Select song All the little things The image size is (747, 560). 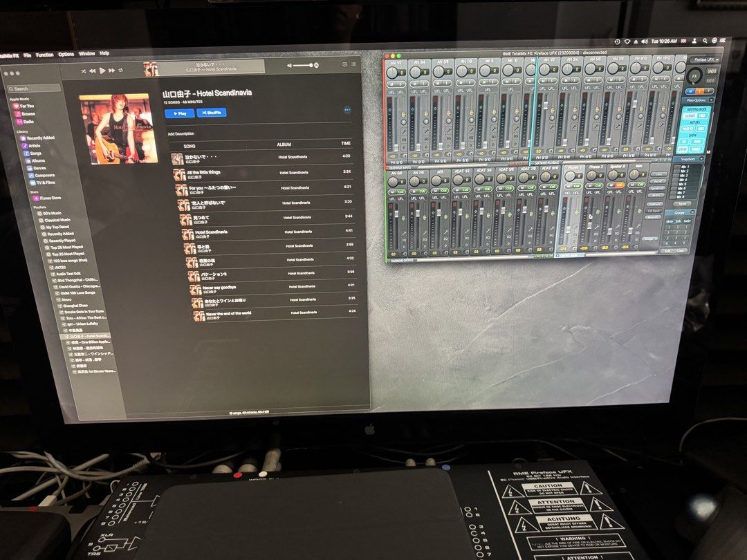pos(263,174)
